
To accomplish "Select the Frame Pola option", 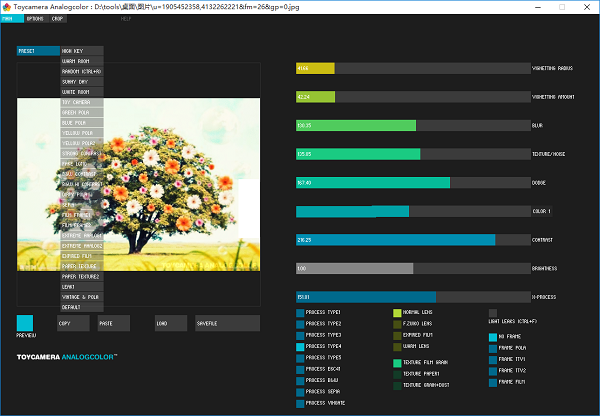I will 492,347.
